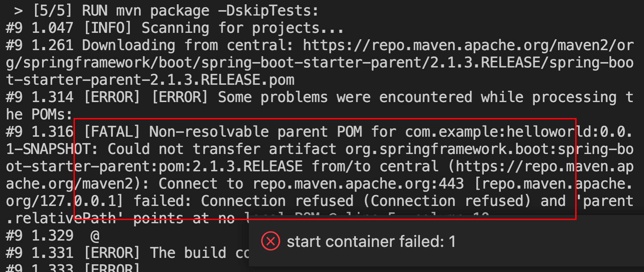Click the [FATAL] tag in the log
The image size is (644, 272).
pos(112,132)
